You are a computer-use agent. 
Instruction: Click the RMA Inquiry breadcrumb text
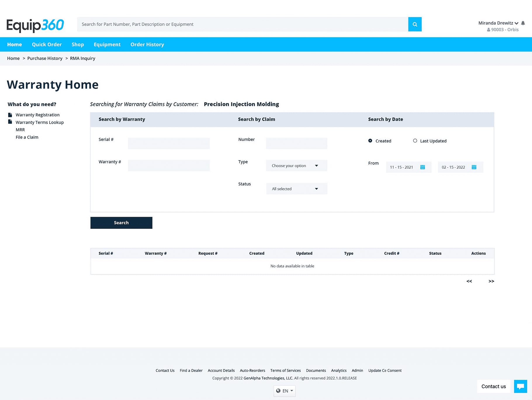pos(83,58)
